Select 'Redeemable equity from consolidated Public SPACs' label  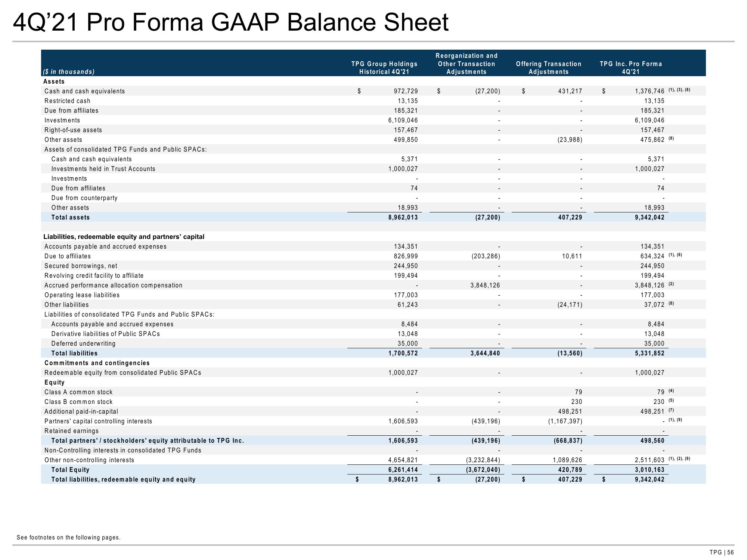click(123, 373)
